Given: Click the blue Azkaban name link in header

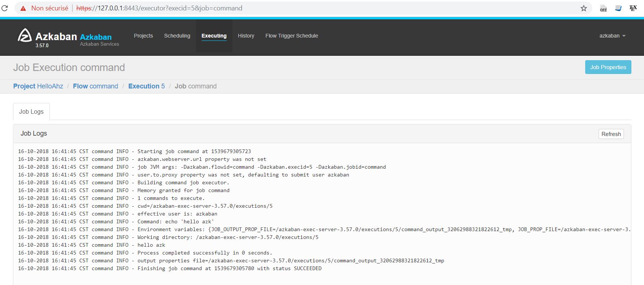Looking at the screenshot, I should click(96, 37).
